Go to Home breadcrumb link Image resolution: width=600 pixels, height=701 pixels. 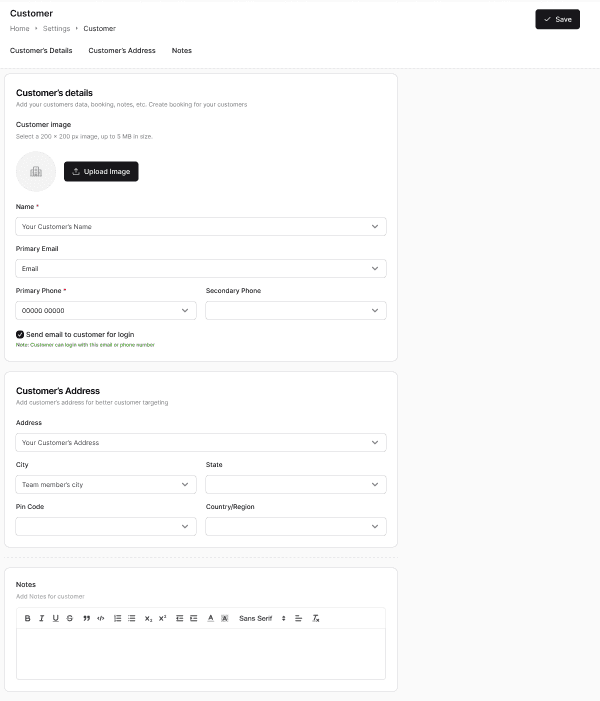click(x=20, y=29)
